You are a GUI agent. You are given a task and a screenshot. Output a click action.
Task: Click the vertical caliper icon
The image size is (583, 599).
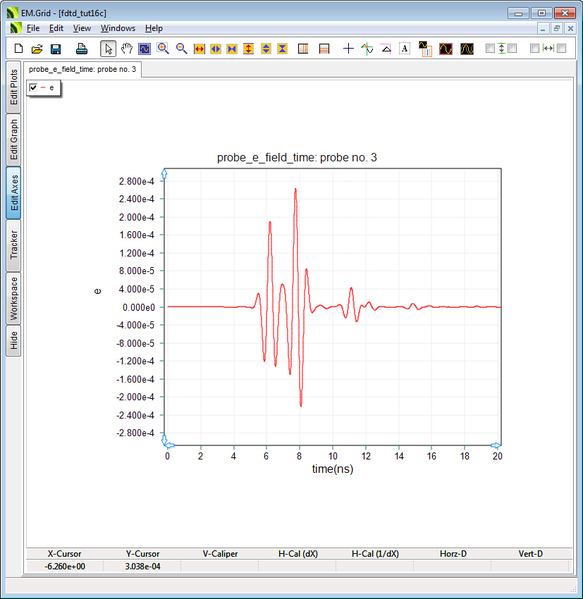501,48
